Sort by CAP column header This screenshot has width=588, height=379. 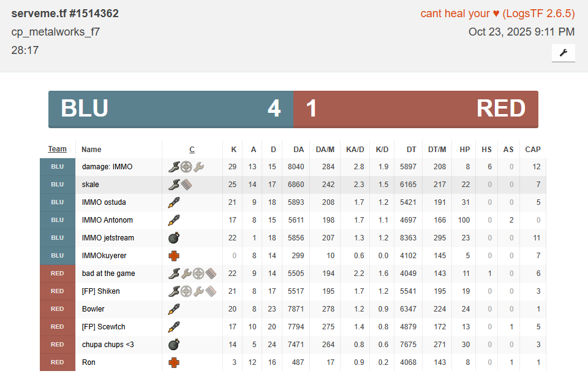[x=532, y=149]
